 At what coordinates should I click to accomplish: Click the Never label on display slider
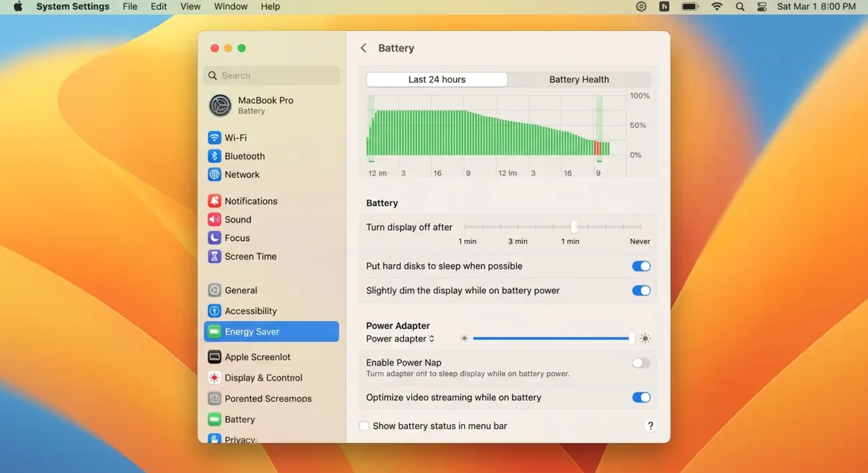[x=640, y=242]
